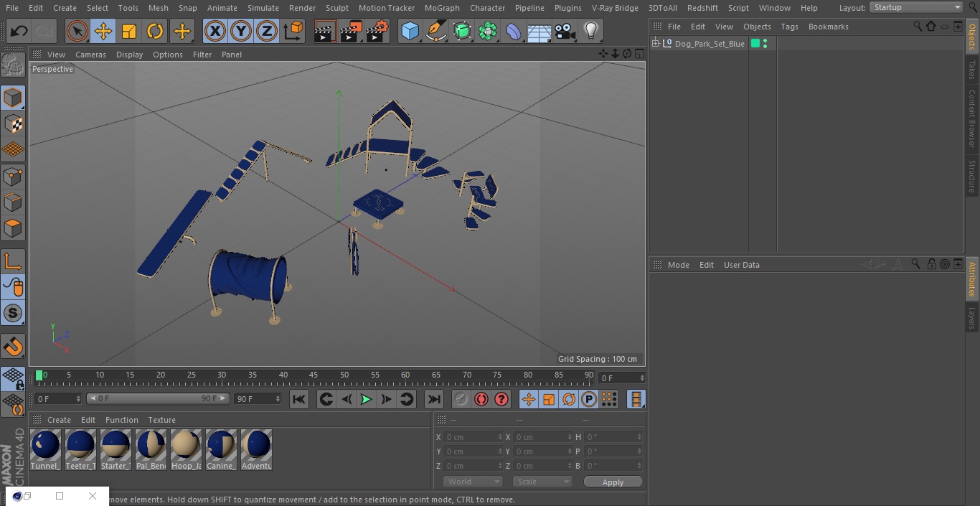Viewport: 980px width, 506px height.
Task: Open Attributes Mode menu
Action: pos(678,265)
